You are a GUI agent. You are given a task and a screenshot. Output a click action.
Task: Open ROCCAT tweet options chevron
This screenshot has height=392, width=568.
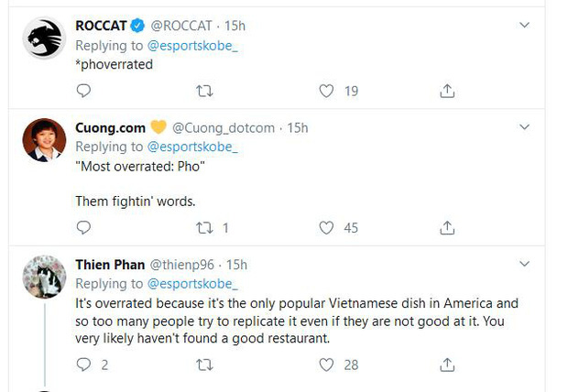[524, 25]
